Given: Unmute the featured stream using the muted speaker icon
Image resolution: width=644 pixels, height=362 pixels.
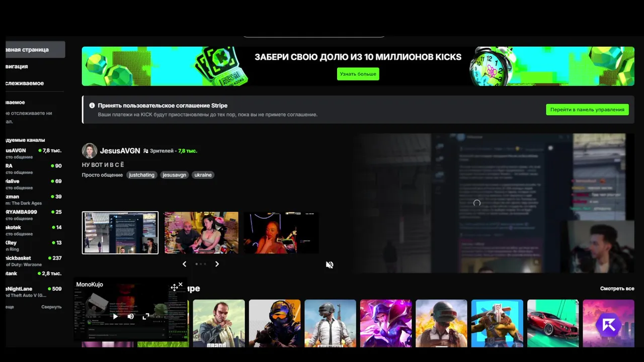Looking at the screenshot, I should [330, 265].
